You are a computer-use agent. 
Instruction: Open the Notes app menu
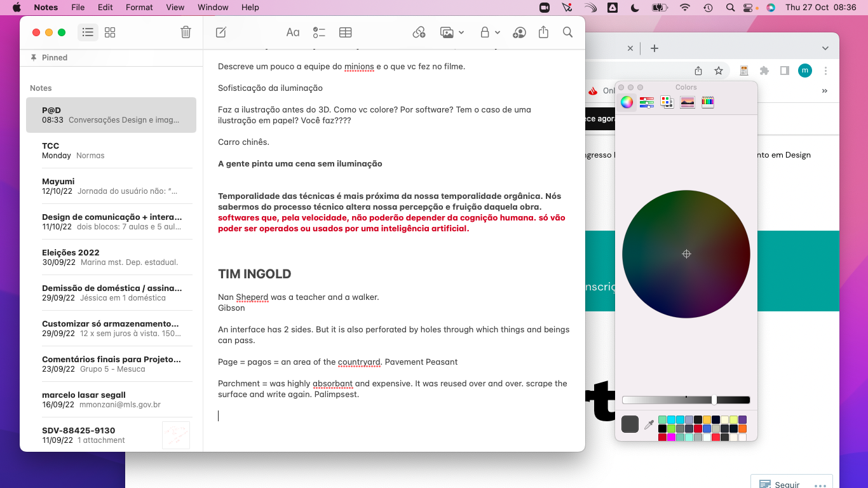(x=46, y=7)
